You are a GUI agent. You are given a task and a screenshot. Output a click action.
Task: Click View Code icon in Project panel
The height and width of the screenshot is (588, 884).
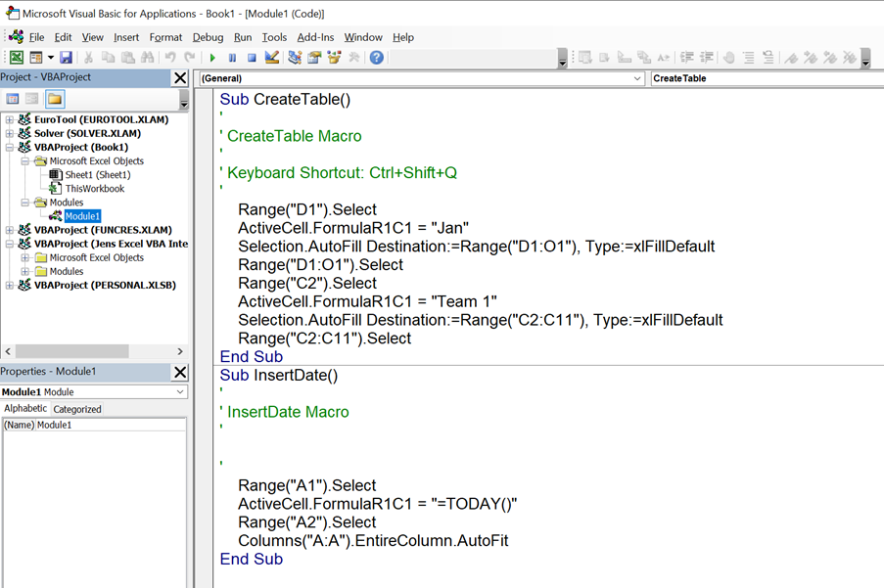click(13, 99)
